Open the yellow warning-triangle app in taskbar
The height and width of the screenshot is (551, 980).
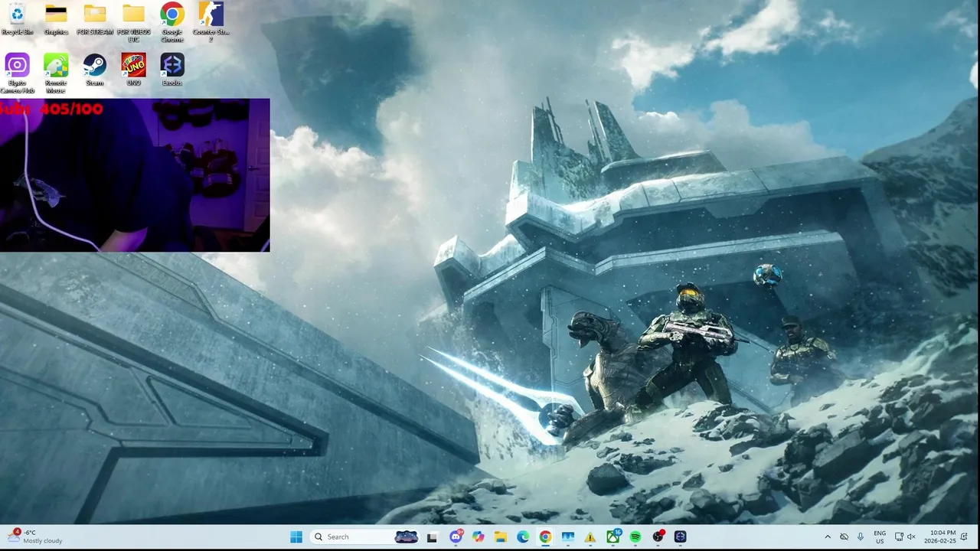click(x=590, y=536)
